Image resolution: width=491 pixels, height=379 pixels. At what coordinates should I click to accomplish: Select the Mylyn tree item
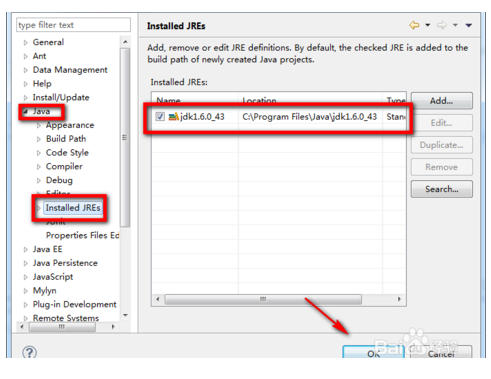tap(44, 291)
